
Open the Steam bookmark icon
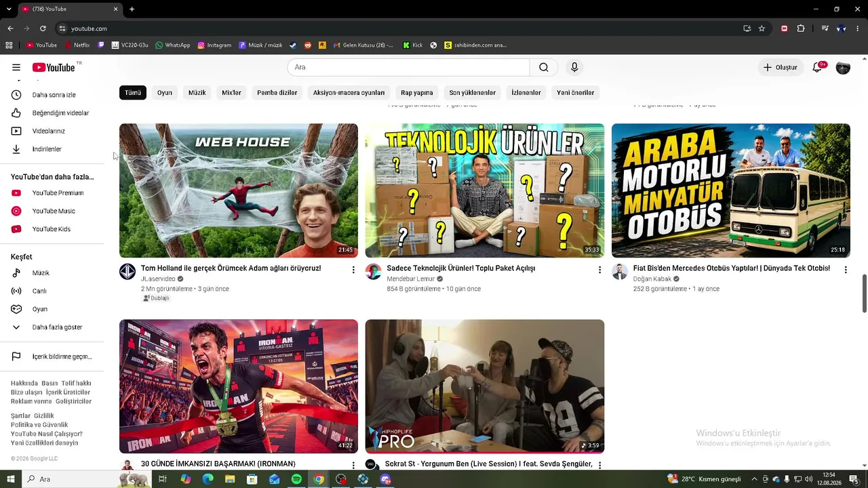coord(293,45)
